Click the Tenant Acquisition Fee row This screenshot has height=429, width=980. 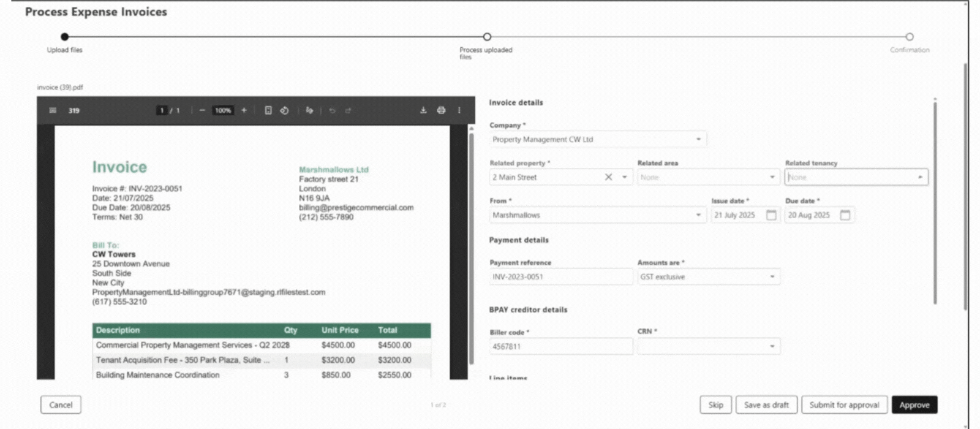pos(262,360)
